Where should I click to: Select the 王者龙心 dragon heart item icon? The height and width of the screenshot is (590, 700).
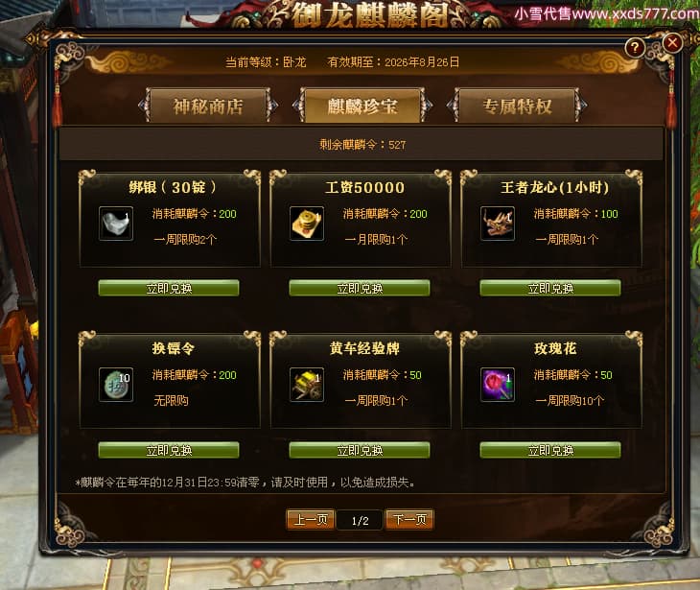[x=498, y=224]
